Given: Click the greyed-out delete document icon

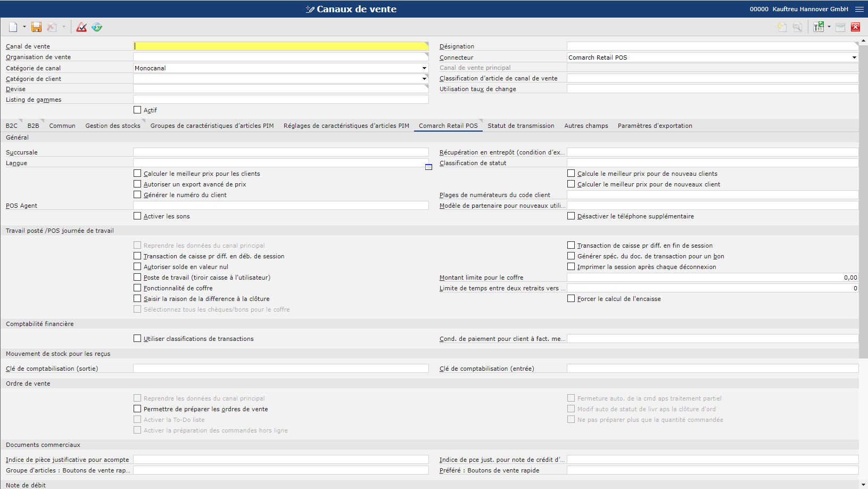Looking at the screenshot, I should pyautogui.click(x=52, y=27).
